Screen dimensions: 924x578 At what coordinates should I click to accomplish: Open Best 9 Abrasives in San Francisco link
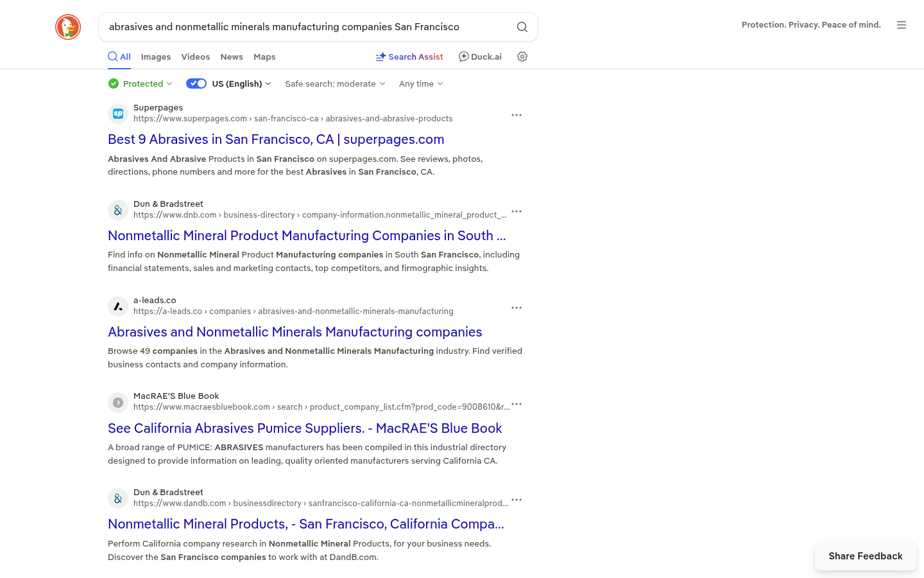click(x=276, y=139)
